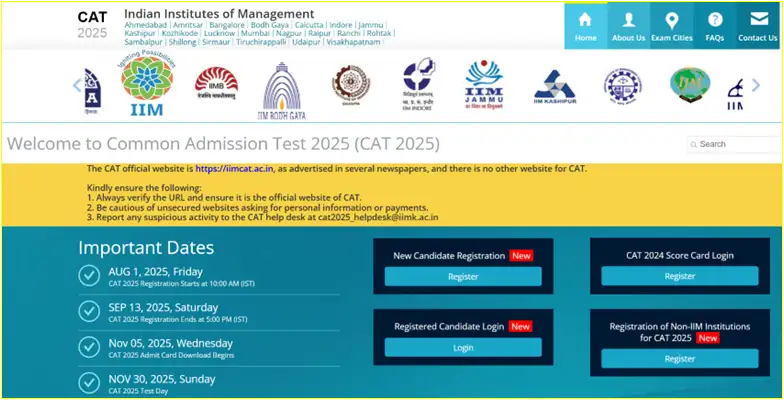
Task: Open the FAQs page
Action: click(x=715, y=26)
